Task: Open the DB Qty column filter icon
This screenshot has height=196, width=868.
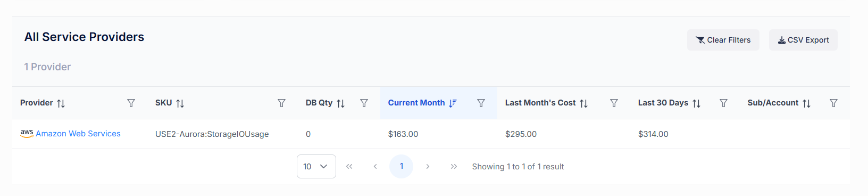Action: pyautogui.click(x=364, y=103)
